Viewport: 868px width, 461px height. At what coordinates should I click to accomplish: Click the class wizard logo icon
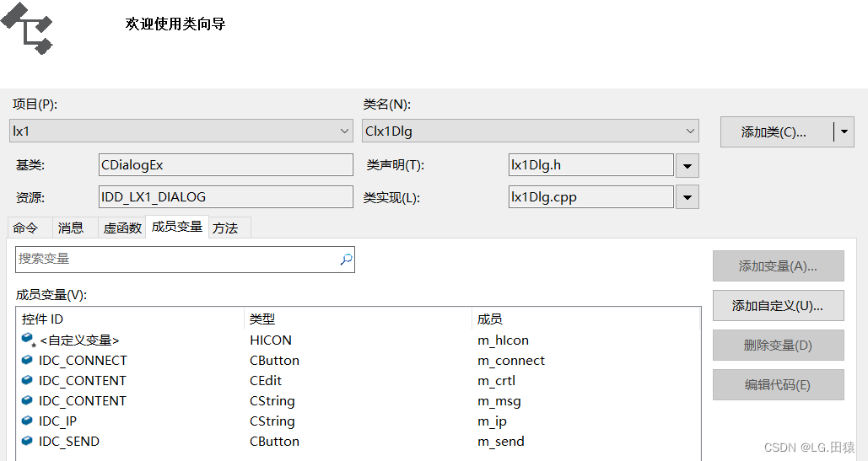click(27, 28)
